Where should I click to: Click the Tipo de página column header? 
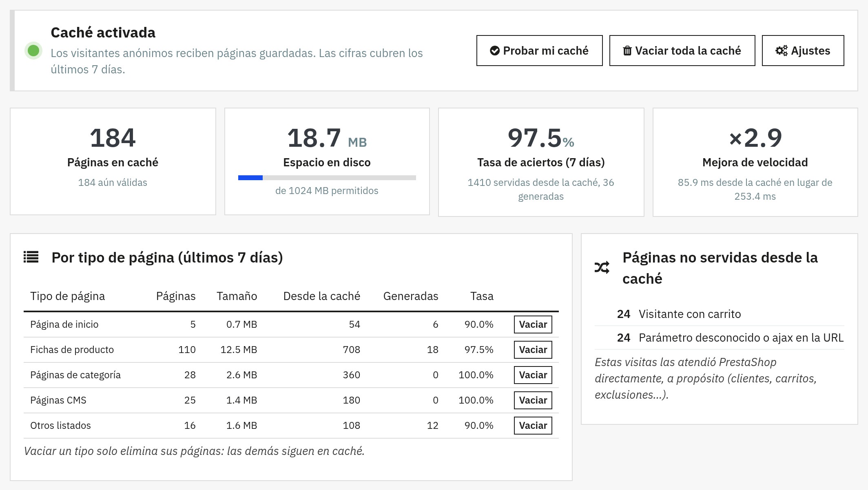68,296
